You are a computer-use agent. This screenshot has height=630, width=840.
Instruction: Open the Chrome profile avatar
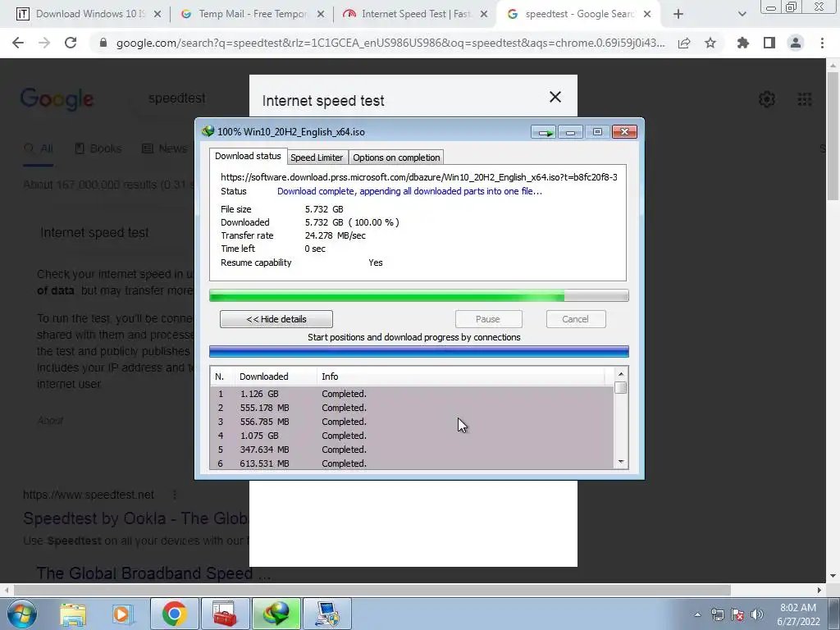[796, 43]
